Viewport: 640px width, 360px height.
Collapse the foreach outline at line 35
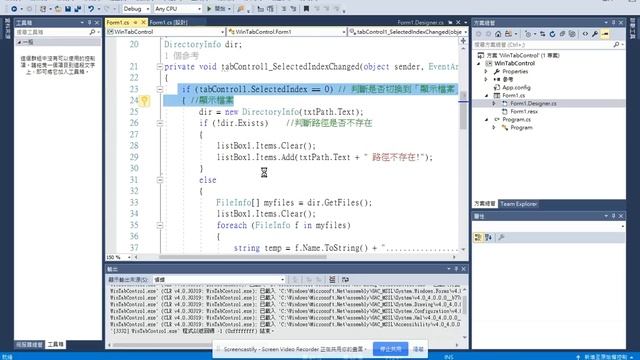160,225
